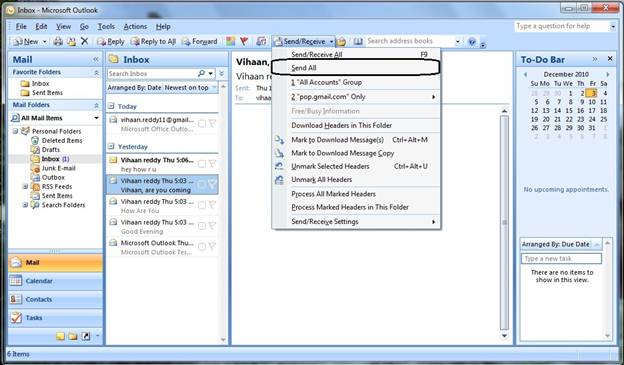Collapse the Favorite Folders section chevron

point(96,72)
